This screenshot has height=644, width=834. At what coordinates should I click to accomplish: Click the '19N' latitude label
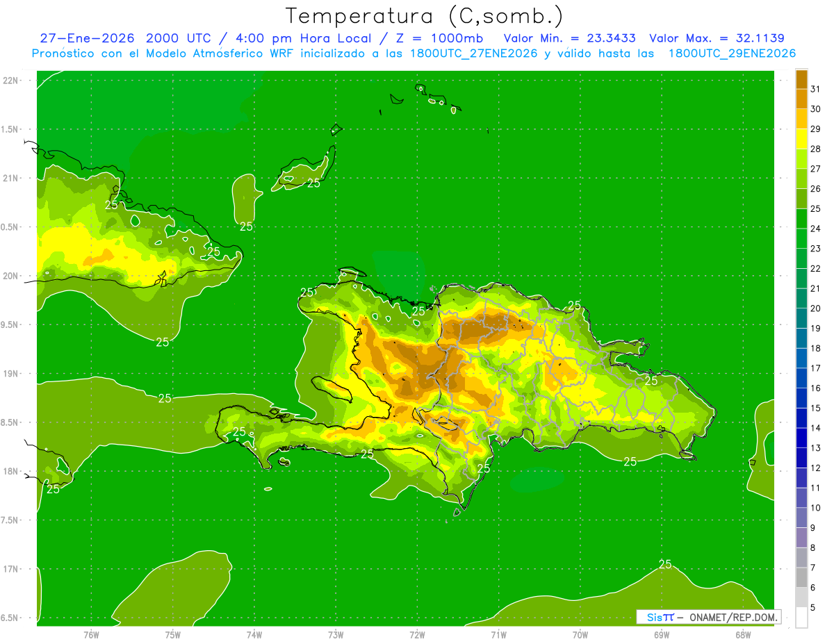click(x=11, y=374)
